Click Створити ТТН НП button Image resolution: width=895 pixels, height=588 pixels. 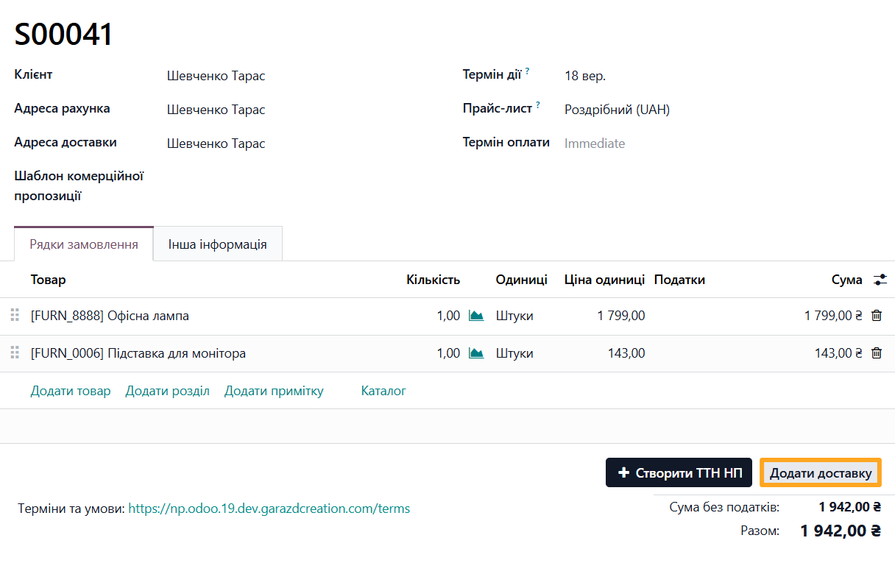pos(679,472)
